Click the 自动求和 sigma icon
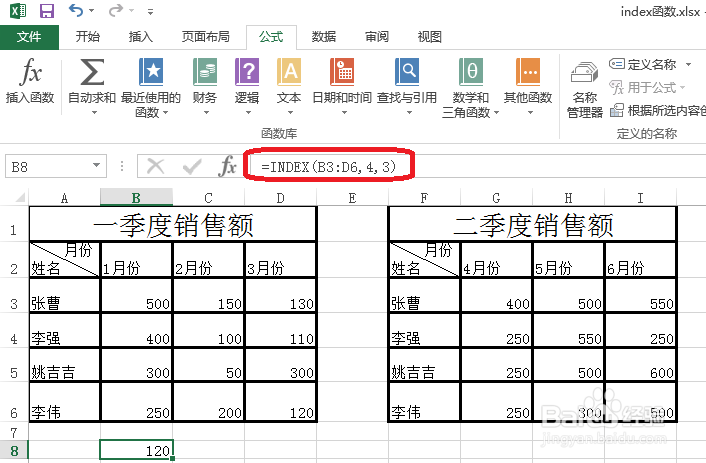706x463 pixels. [x=92, y=72]
